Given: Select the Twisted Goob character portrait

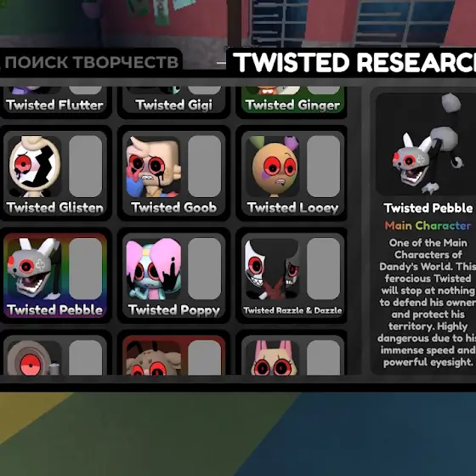Looking at the screenshot, I should 153,167.
